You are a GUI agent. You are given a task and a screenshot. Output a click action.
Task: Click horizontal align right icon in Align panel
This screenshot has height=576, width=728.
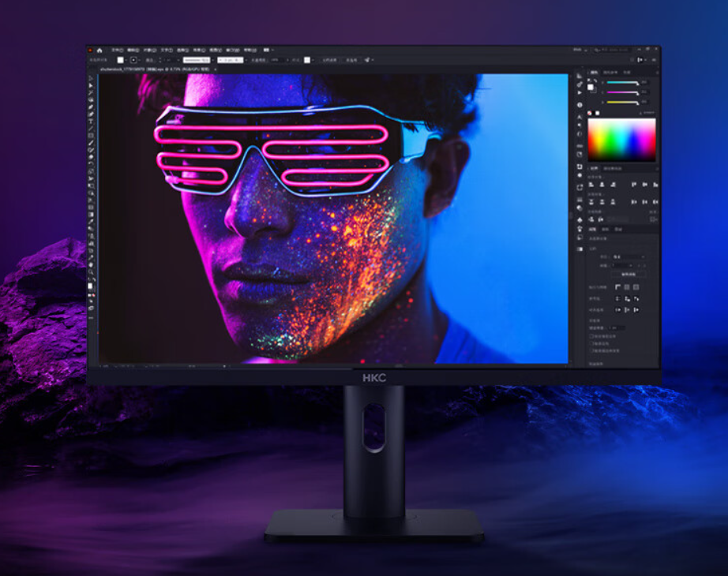(613, 185)
